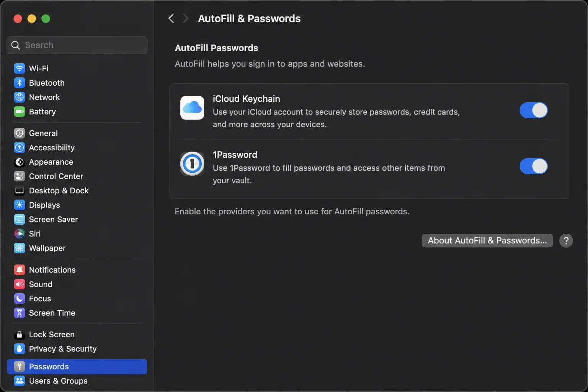Open help with the question mark button

click(566, 241)
